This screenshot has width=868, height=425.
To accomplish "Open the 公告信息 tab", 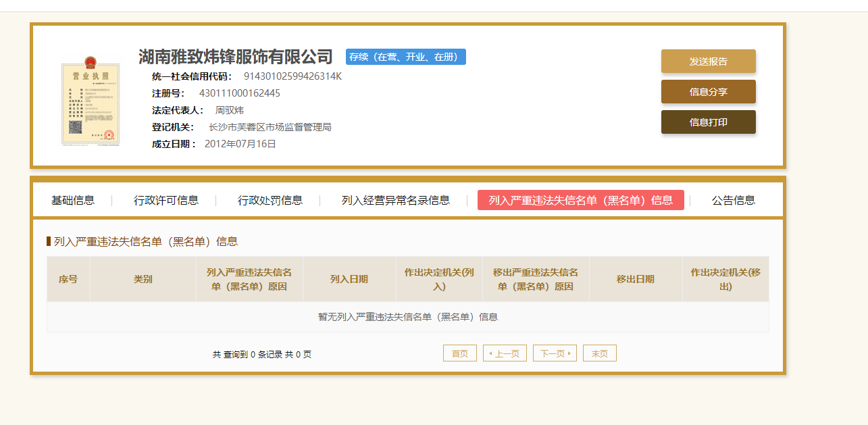I will pyautogui.click(x=734, y=200).
